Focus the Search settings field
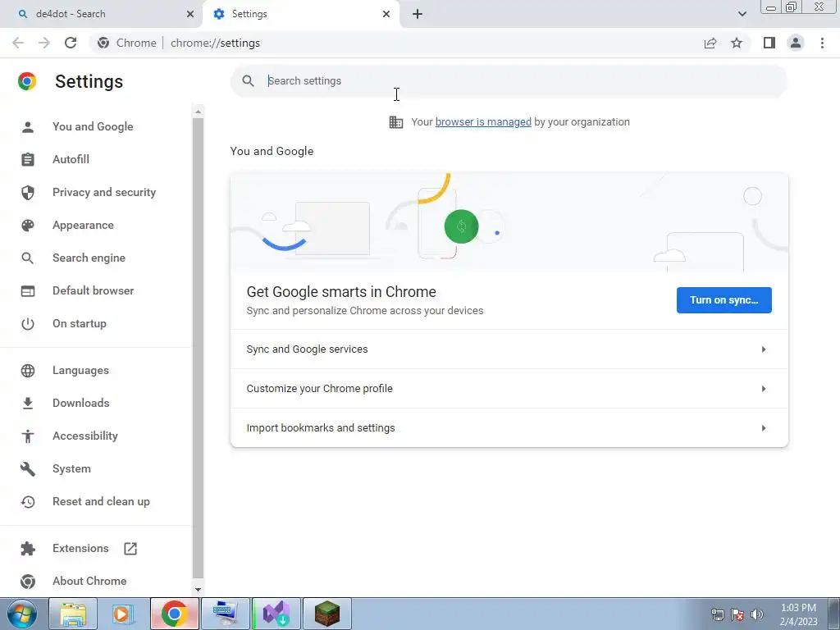Image resolution: width=840 pixels, height=630 pixels. (x=509, y=81)
